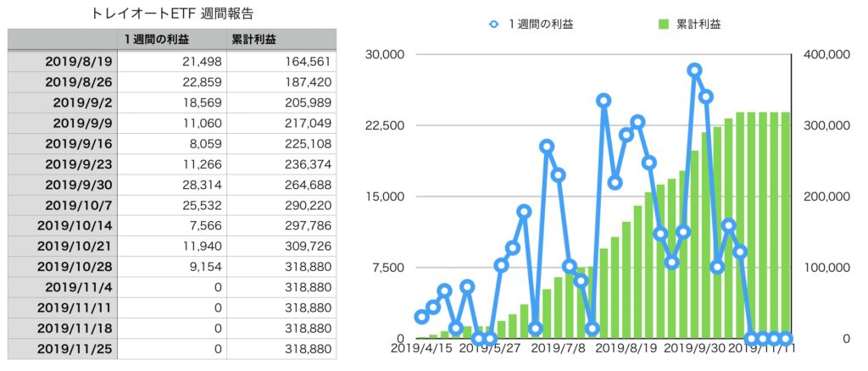This screenshot has width=868, height=371.
Task: Click the cumulative profit cell 236,374
Action: click(x=281, y=164)
